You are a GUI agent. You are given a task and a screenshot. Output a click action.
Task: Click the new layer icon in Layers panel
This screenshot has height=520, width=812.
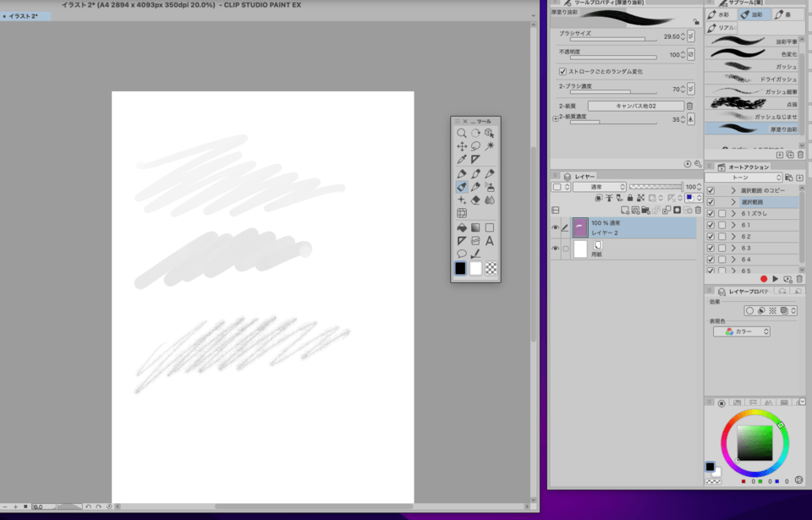(624, 211)
